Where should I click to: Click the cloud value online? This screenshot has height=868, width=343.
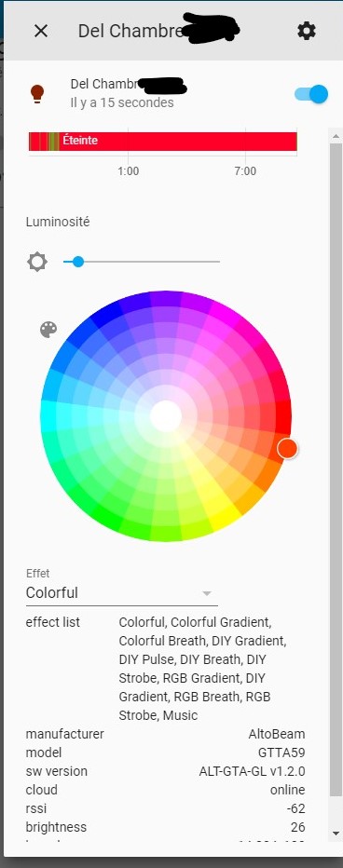coord(288,790)
